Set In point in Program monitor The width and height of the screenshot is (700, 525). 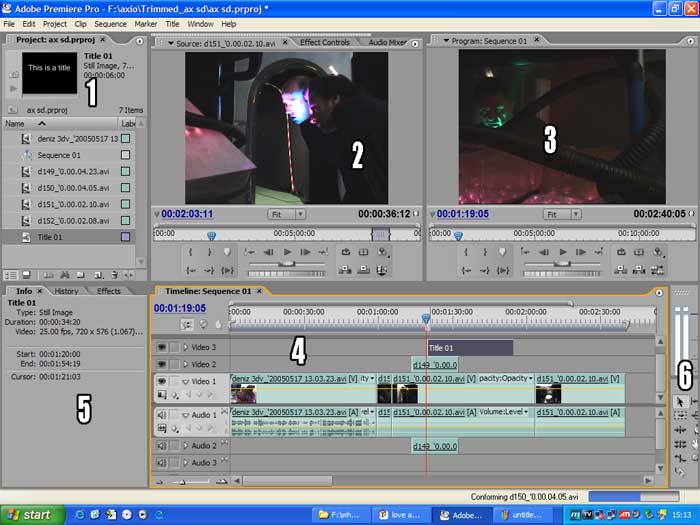[x=466, y=252]
